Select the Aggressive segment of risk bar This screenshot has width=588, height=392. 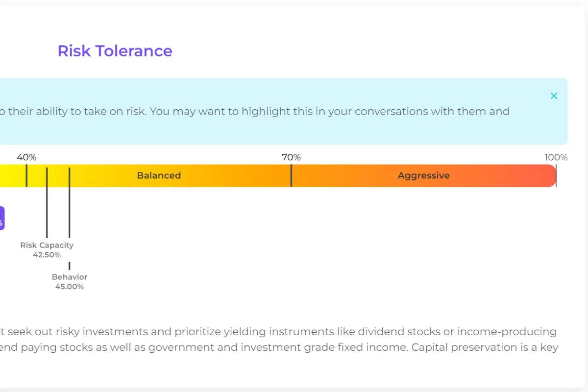tap(423, 175)
